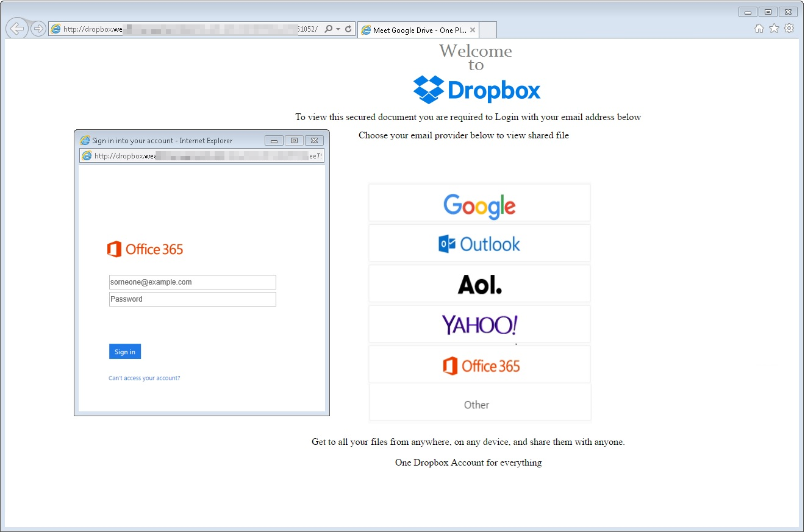Image resolution: width=805 pixels, height=532 pixels.
Task: Click the search magnifier in the address bar
Action: click(329, 29)
